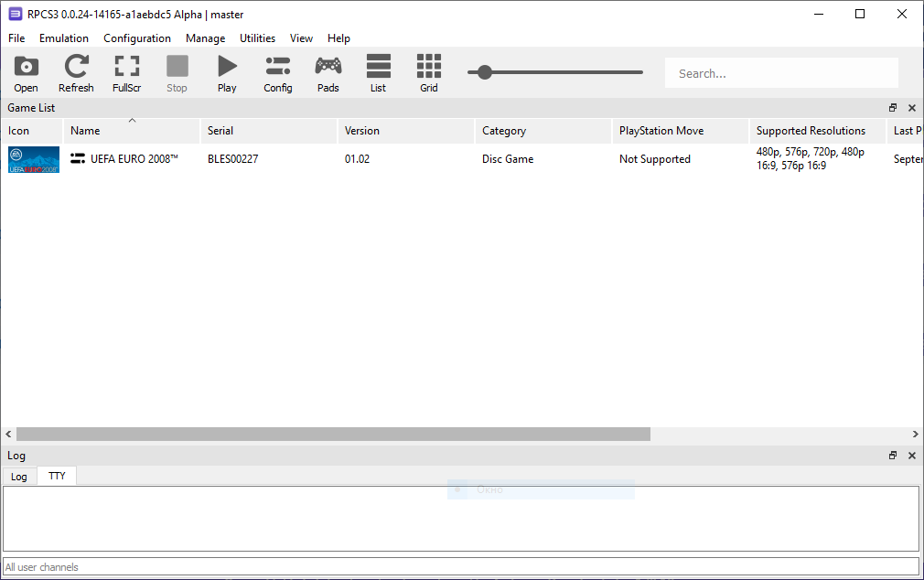Sort by Supported Resolutions column header
This screenshot has width=924, height=580.
pos(818,131)
